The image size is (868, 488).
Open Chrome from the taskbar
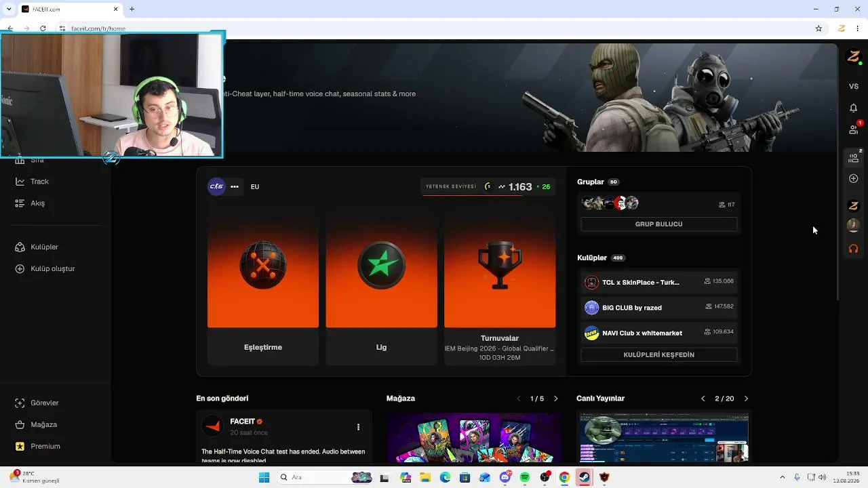click(x=564, y=478)
